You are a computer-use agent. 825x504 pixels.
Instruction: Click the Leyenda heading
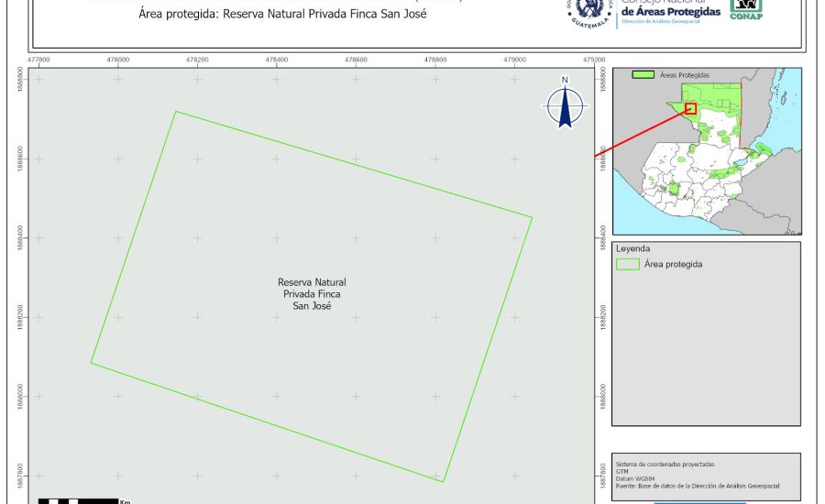click(633, 248)
